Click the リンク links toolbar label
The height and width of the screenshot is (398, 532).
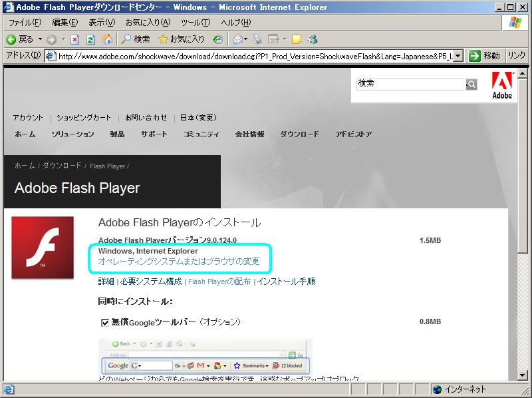pos(517,55)
